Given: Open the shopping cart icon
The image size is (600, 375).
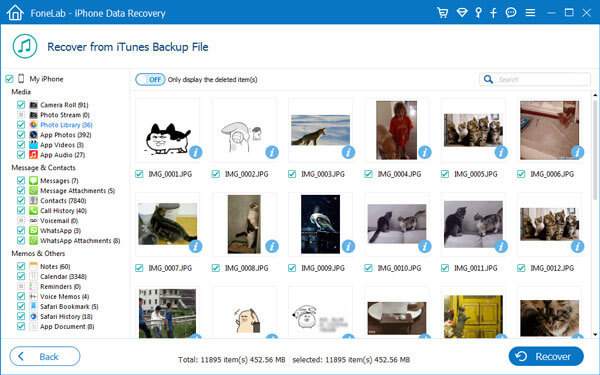Looking at the screenshot, I should click(x=443, y=13).
